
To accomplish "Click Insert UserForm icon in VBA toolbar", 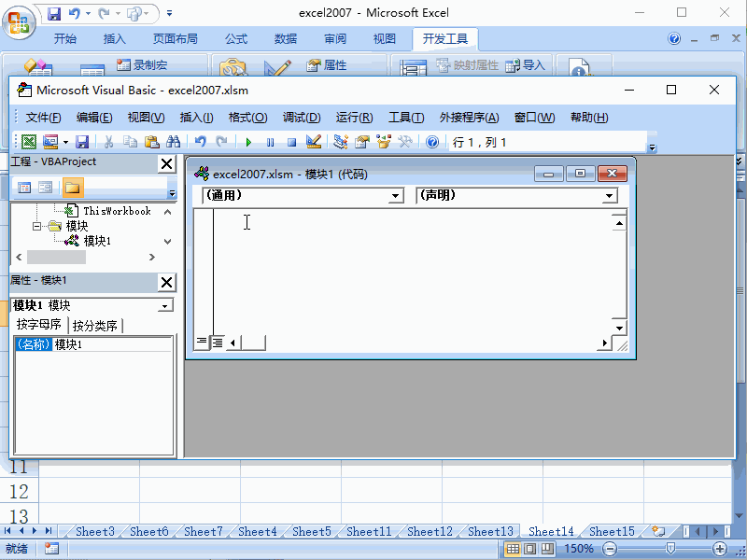I will pyautogui.click(x=50, y=142).
